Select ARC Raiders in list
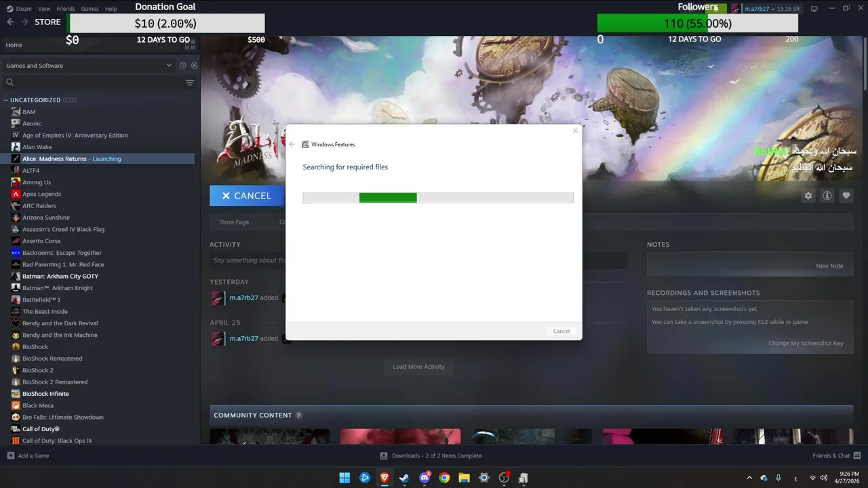This screenshot has height=488, width=868. (39, 205)
